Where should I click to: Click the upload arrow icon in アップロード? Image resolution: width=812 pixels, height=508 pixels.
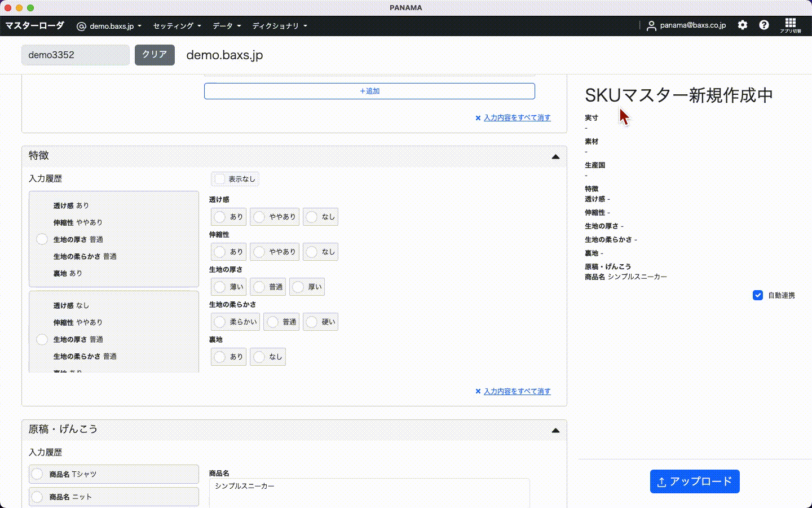(662, 482)
